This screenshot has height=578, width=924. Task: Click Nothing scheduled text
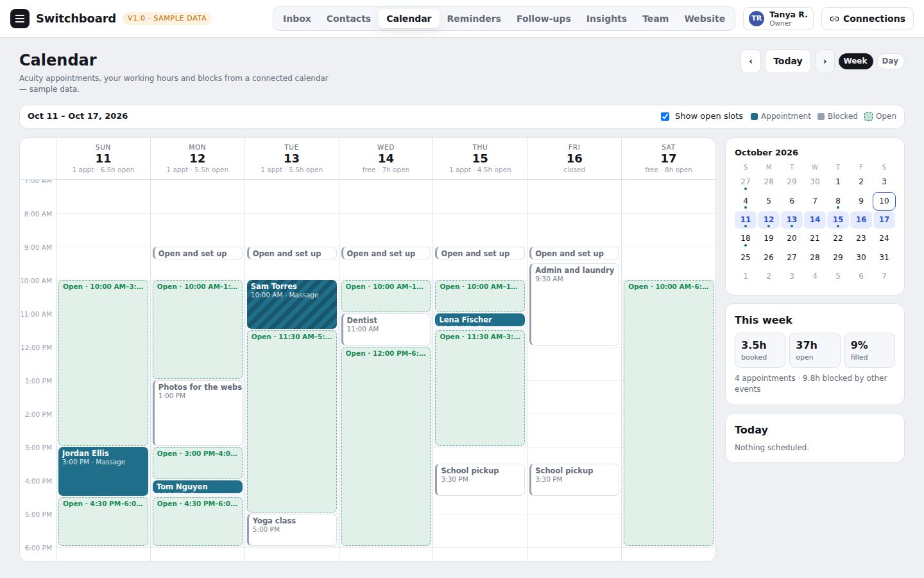(x=772, y=448)
